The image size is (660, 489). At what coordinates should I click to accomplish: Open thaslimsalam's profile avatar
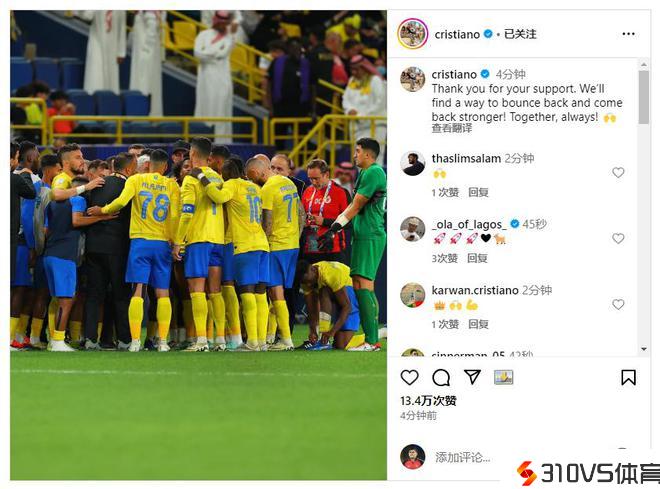coord(412,163)
